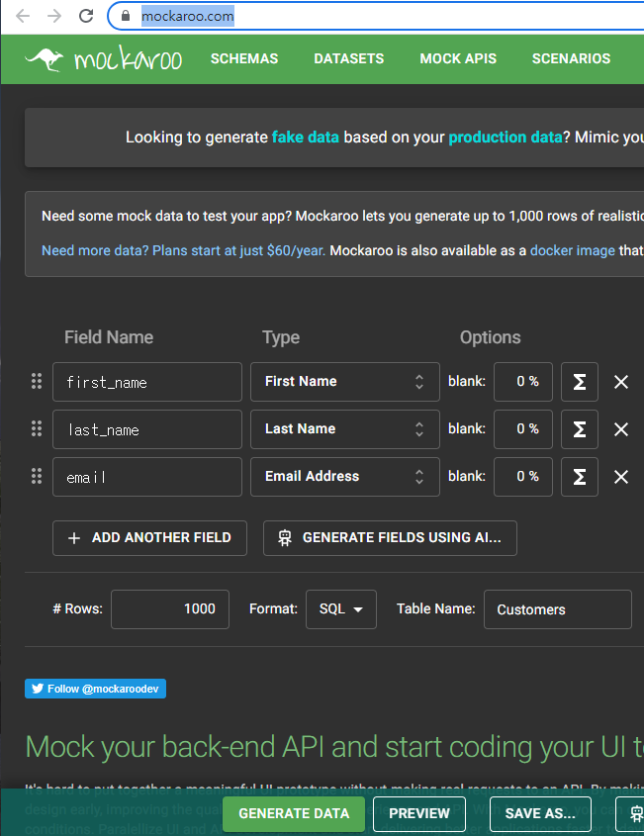Click the last_name field name input
644x836 pixels.
147,429
